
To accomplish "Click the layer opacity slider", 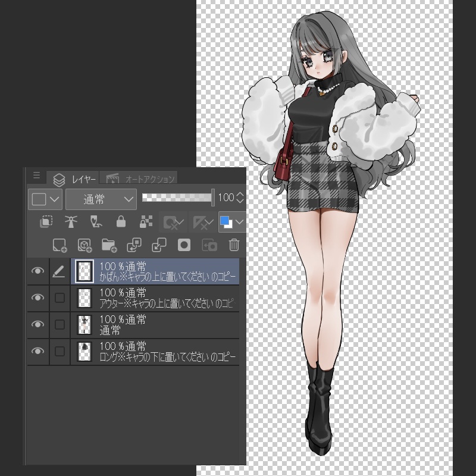I will coord(178,198).
